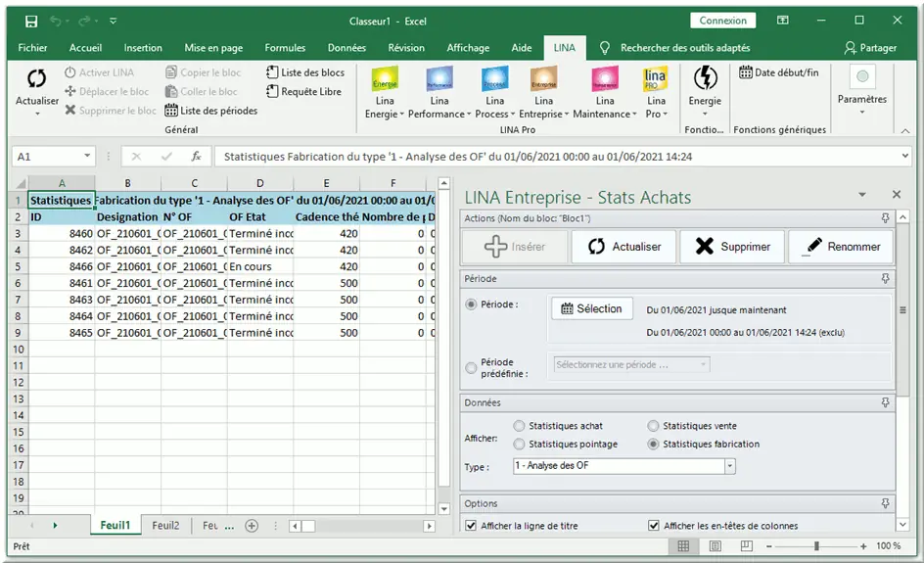Open the Name Box dropdown arrow
The width and height of the screenshot is (924, 563).
point(87,156)
